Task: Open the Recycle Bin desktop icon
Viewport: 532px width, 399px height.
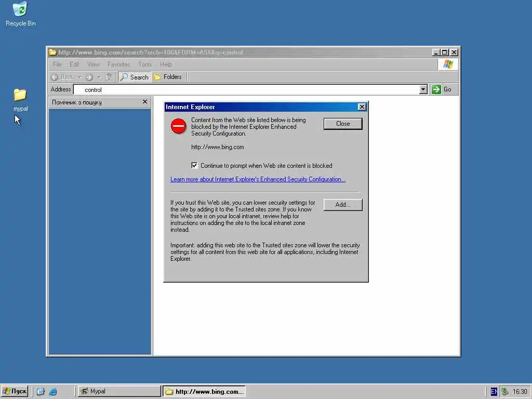Action: (20, 14)
